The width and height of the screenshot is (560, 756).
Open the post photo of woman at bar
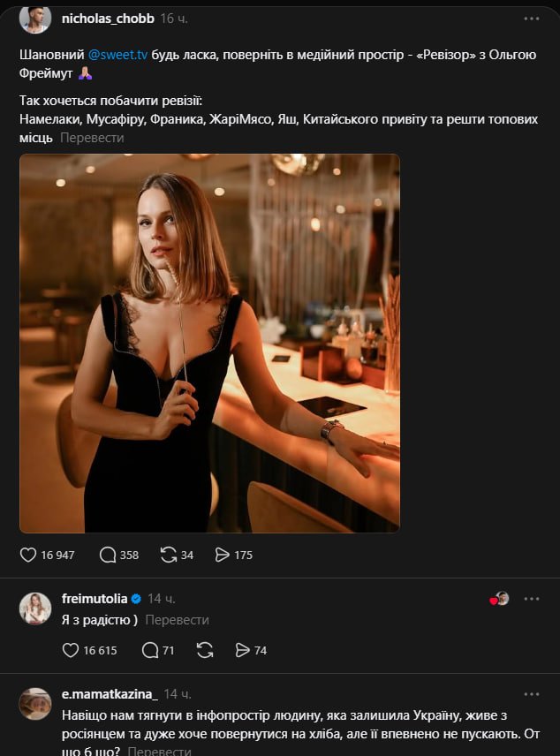[x=209, y=344]
